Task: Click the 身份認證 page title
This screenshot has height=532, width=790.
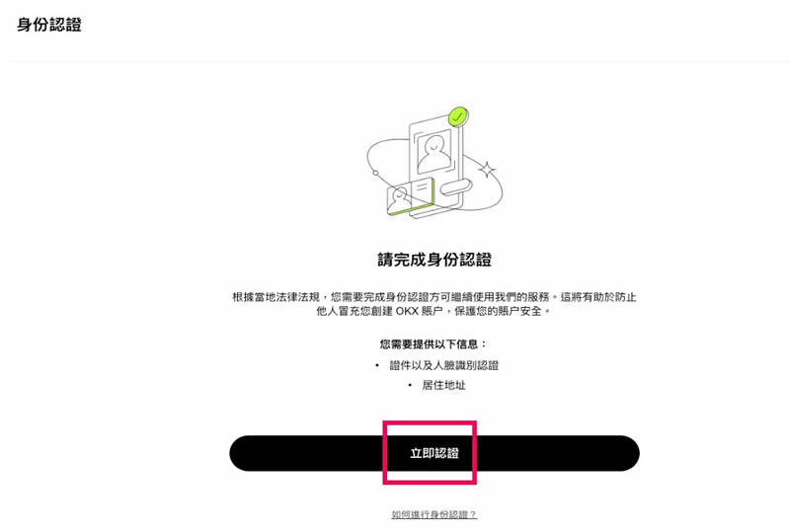Action: (49, 24)
